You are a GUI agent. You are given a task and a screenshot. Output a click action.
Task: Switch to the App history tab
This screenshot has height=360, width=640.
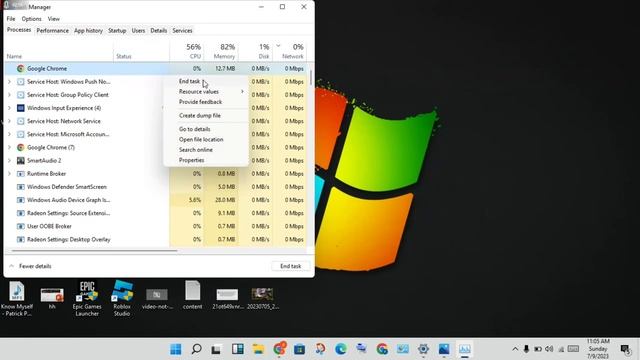point(88,31)
